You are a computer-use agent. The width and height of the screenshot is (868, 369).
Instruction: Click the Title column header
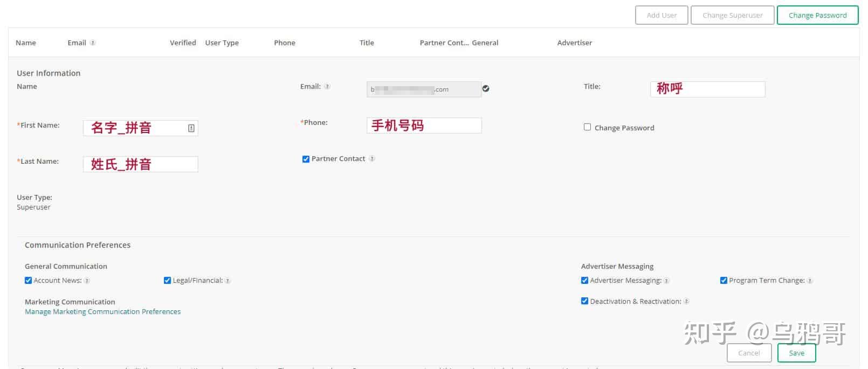coord(367,43)
